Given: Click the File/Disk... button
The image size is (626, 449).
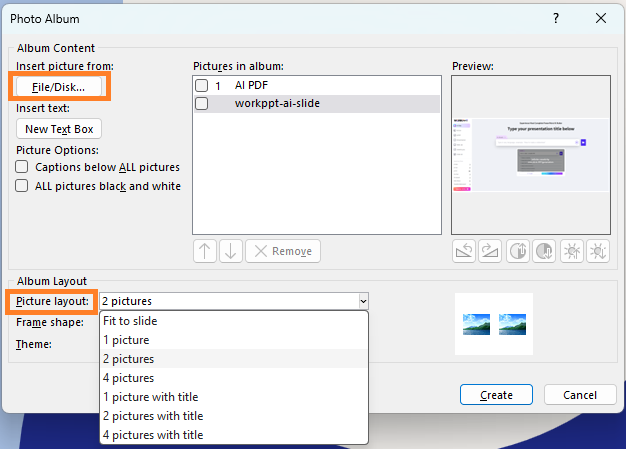Looking at the screenshot, I should [x=59, y=87].
